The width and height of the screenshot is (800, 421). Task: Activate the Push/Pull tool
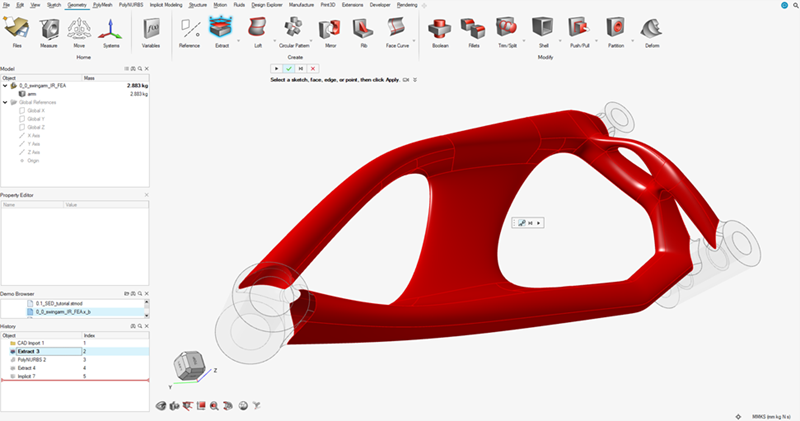click(x=578, y=30)
